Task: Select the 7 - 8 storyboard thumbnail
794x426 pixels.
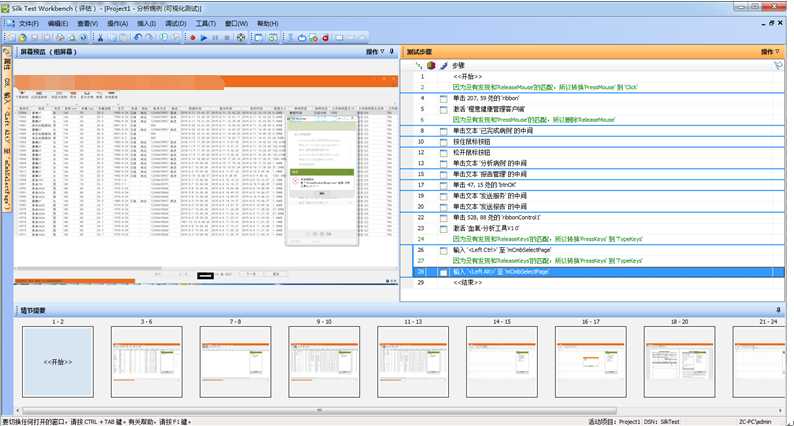Action: [x=235, y=362]
